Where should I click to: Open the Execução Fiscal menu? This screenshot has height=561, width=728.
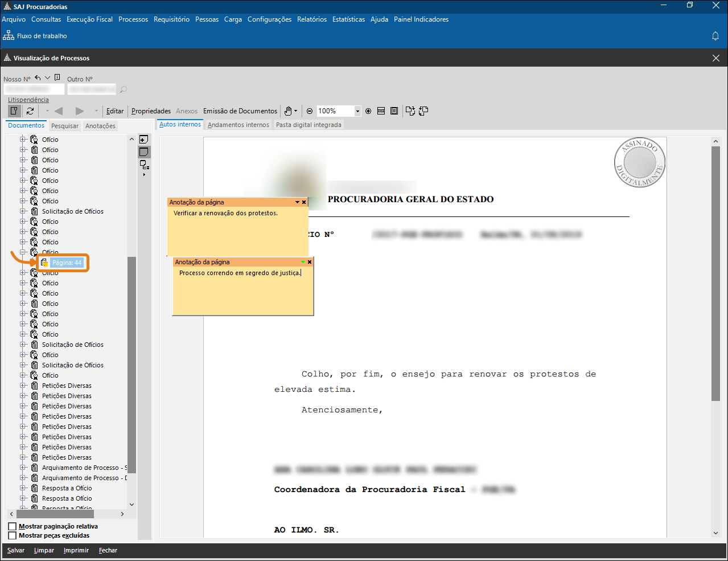[89, 19]
